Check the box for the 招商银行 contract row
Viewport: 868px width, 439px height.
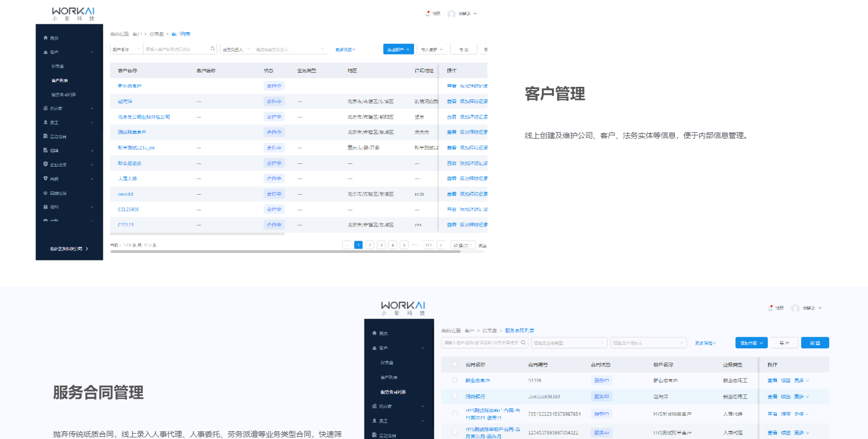click(x=454, y=396)
